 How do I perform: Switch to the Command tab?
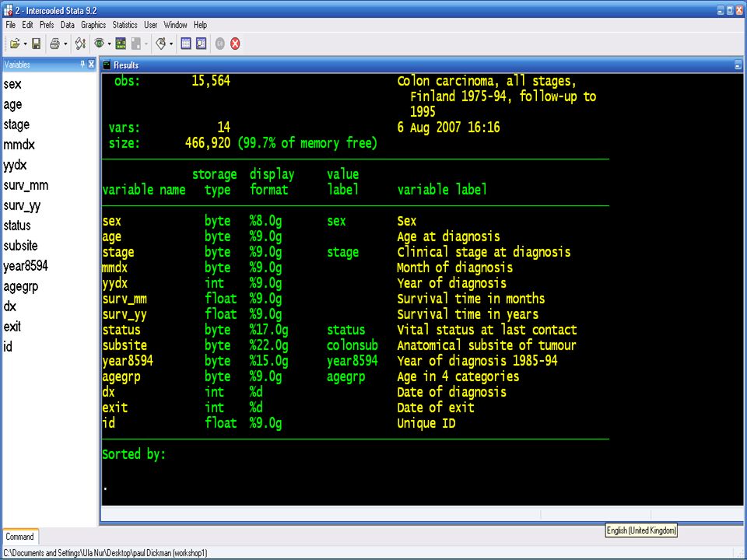[x=20, y=537]
